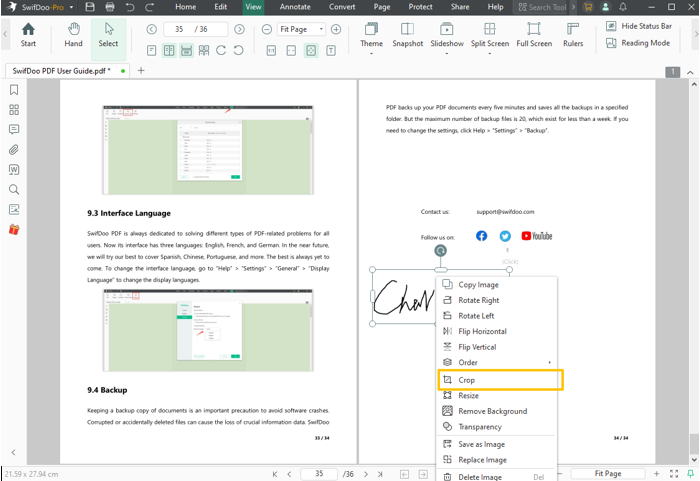This screenshot has width=700, height=481.
Task: Expand the Theme dropdown
Action: (x=371, y=54)
